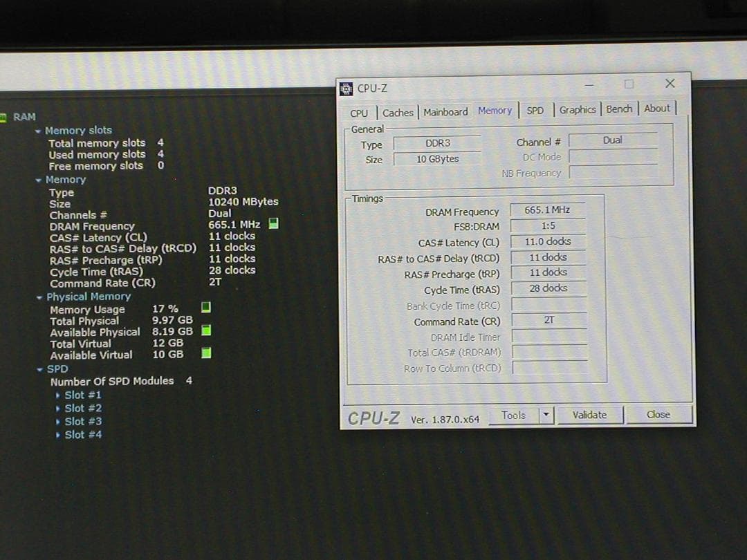
Task: Click the Ver. 1.87.0.x64 version text
Action: pos(445,420)
